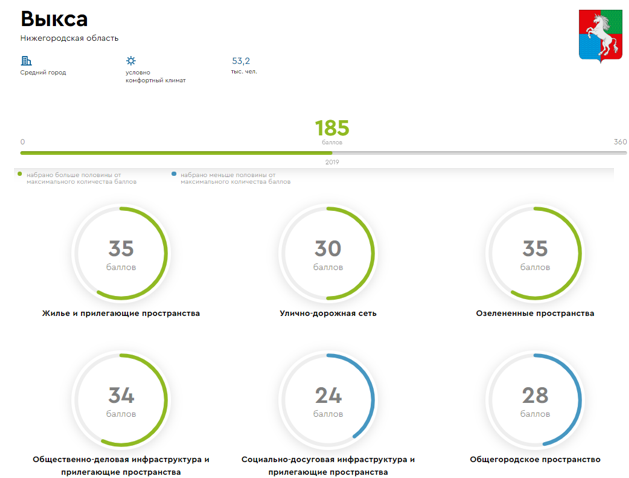This screenshot has height=478, width=629.
Task: Click the Жилье circular gauge showing 35
Action: 121,253
